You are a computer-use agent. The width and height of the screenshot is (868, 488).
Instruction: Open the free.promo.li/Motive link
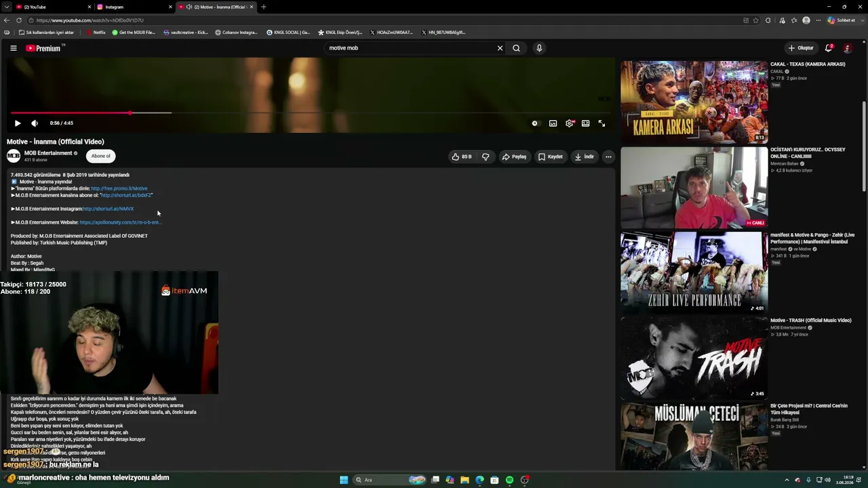[119, 188]
